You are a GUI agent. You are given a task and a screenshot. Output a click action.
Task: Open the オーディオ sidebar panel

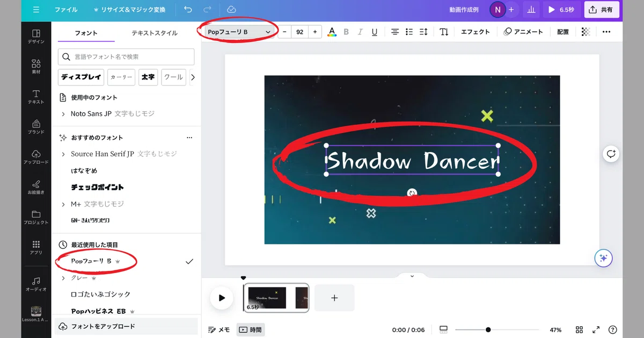point(36,284)
